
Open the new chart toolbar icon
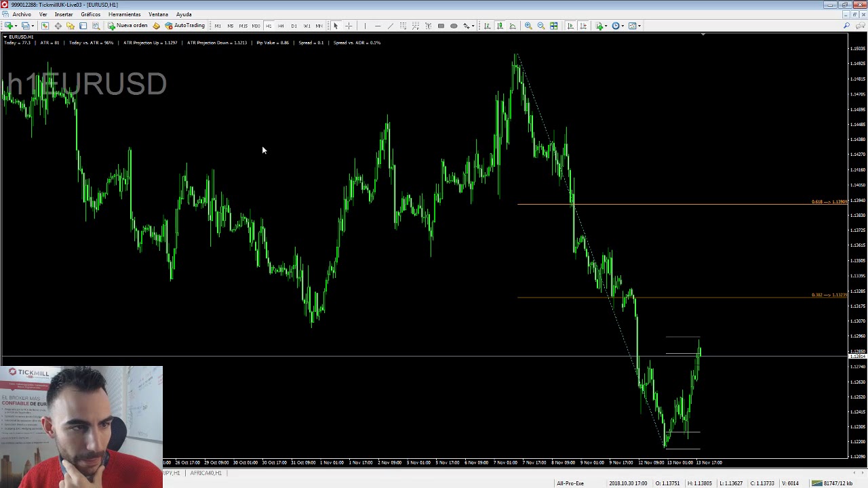tap(9, 26)
